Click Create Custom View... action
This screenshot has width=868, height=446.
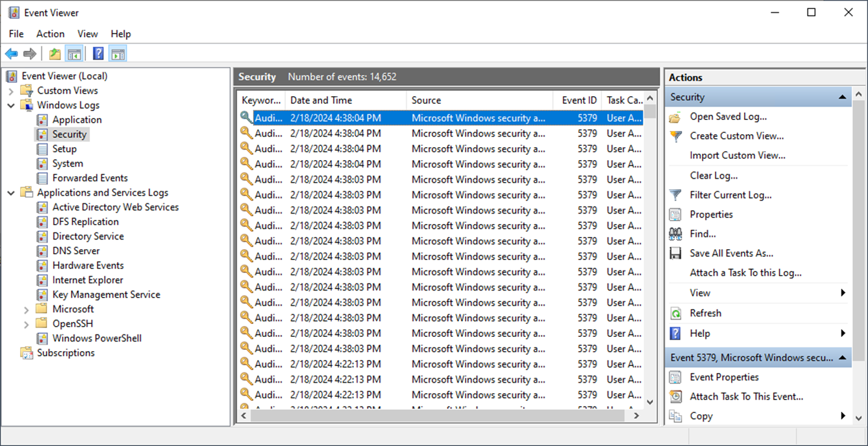(x=737, y=136)
